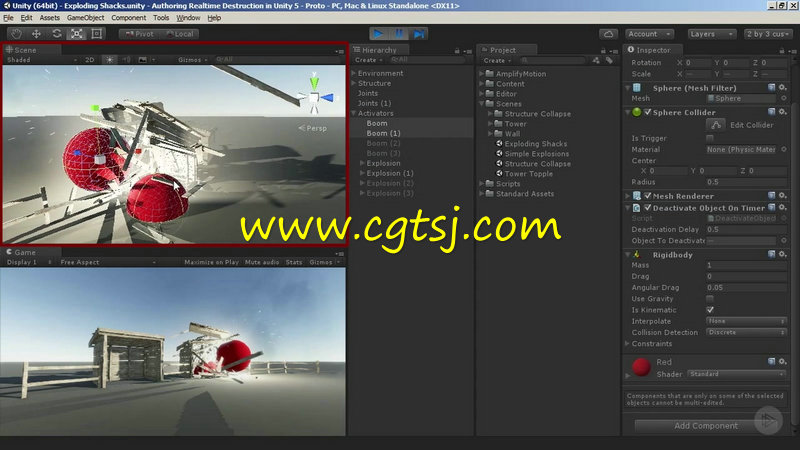Open Rigidbody gear settings

pyautogui.click(x=782, y=254)
